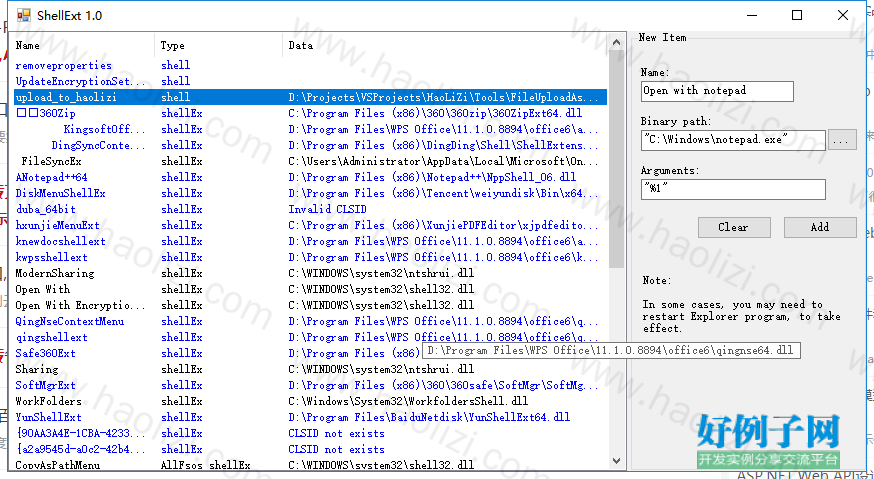This screenshot has height=479, width=874.
Task: Sort list by the Name column header
Action: (x=82, y=45)
